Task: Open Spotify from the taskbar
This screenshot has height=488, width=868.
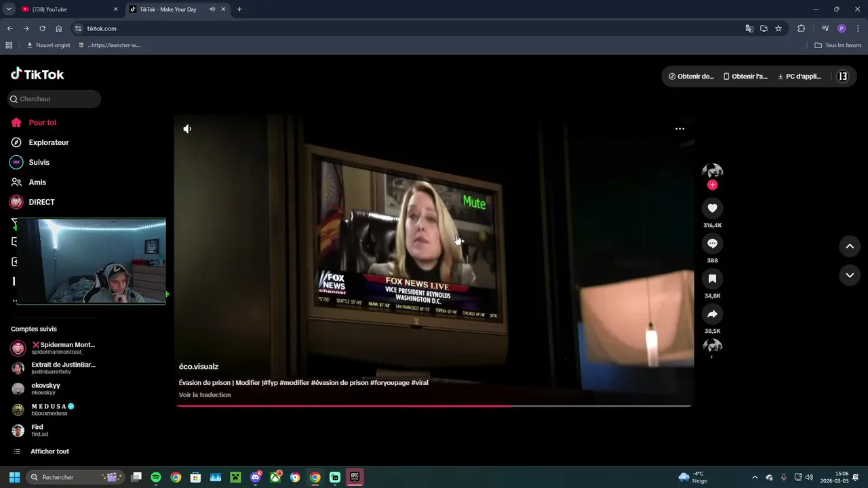Action: [156, 477]
